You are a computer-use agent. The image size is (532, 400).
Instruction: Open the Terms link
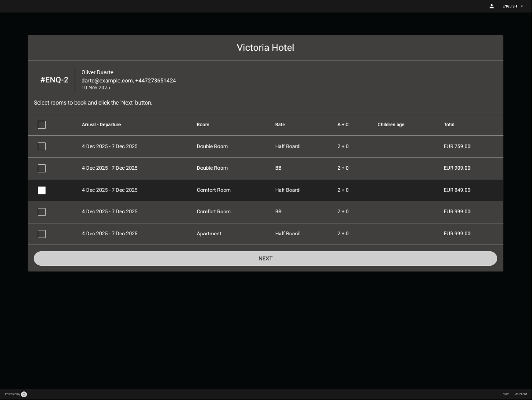(x=505, y=394)
